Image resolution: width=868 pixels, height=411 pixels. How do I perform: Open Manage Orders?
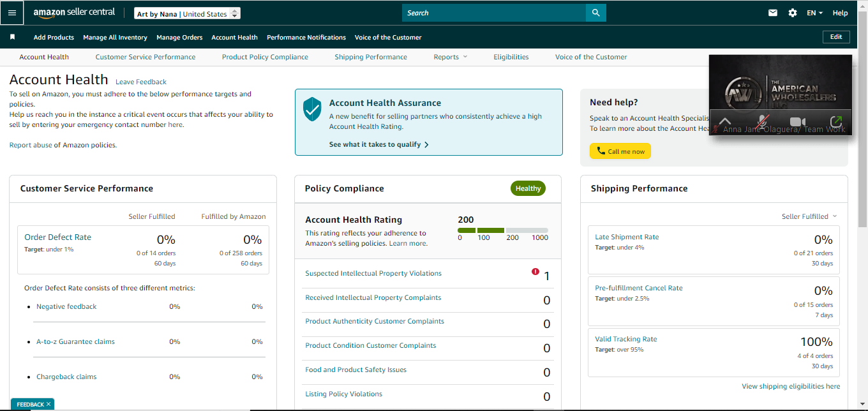(179, 38)
